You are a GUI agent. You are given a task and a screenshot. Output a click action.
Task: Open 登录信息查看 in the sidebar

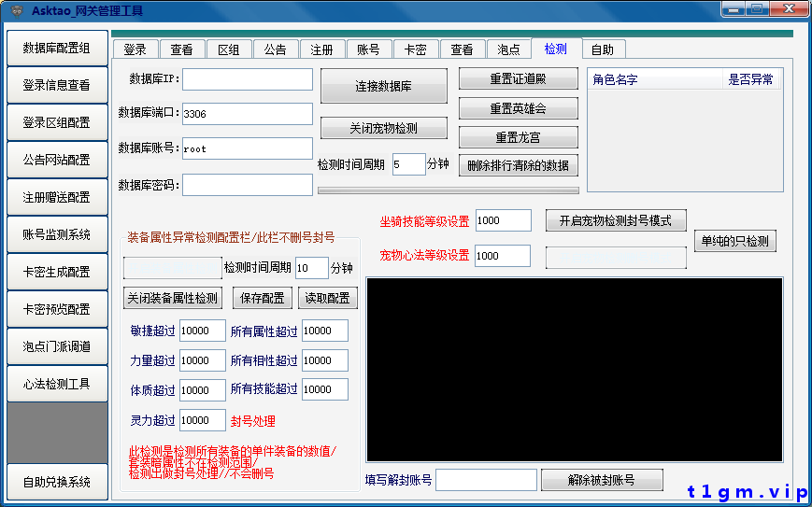click(x=57, y=85)
